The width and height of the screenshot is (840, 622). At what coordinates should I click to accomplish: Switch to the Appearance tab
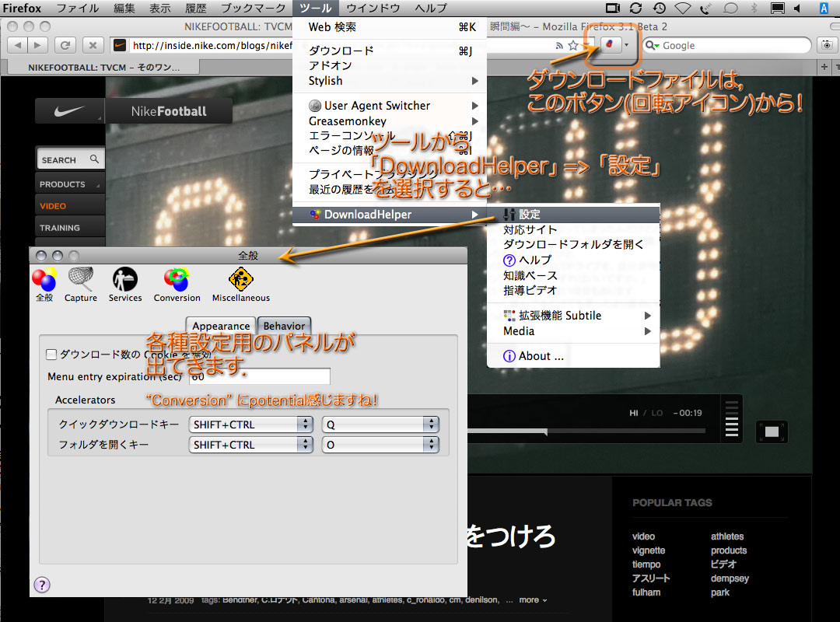click(221, 326)
